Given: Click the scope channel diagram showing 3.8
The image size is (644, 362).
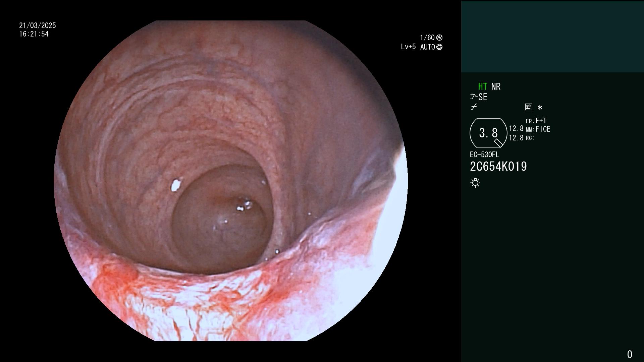Looking at the screenshot, I should click(488, 133).
